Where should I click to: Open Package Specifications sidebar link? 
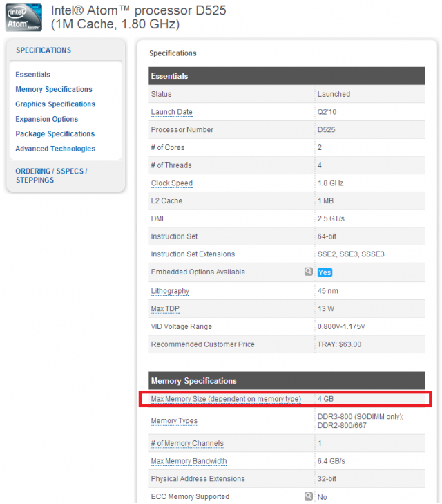tap(55, 133)
